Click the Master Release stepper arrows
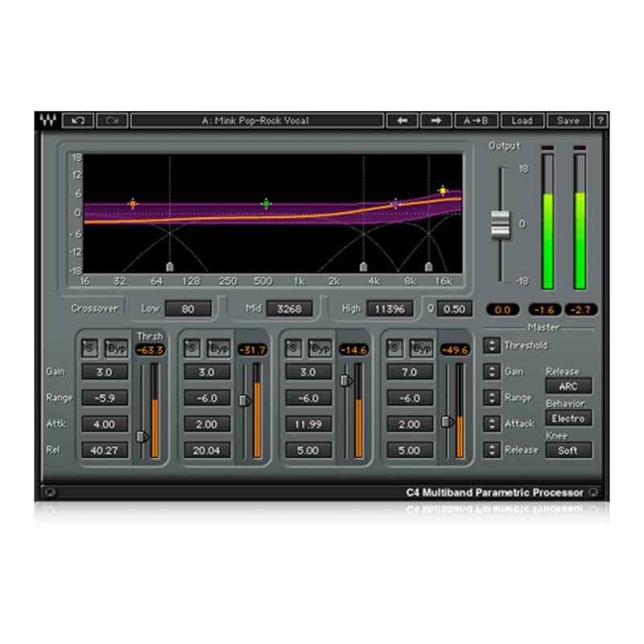644x644 pixels. [x=492, y=450]
